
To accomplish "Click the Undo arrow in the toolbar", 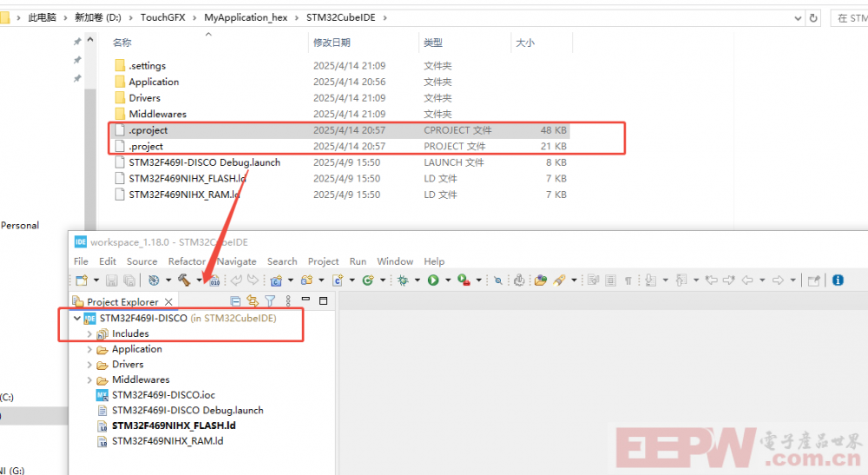I will [236, 280].
